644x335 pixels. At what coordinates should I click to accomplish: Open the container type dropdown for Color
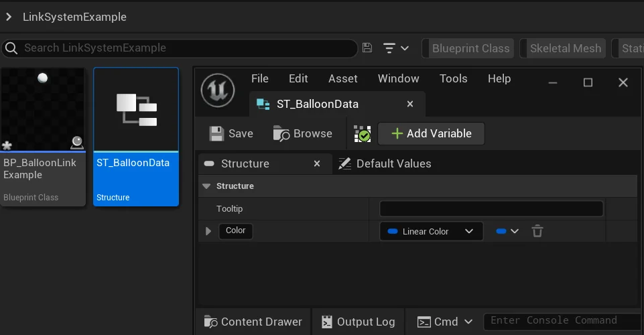[x=507, y=231]
